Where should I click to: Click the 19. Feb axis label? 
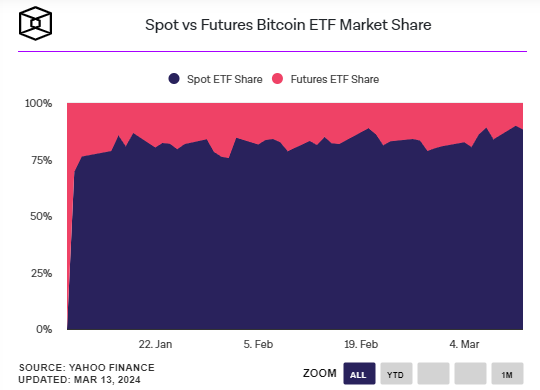[x=361, y=344]
